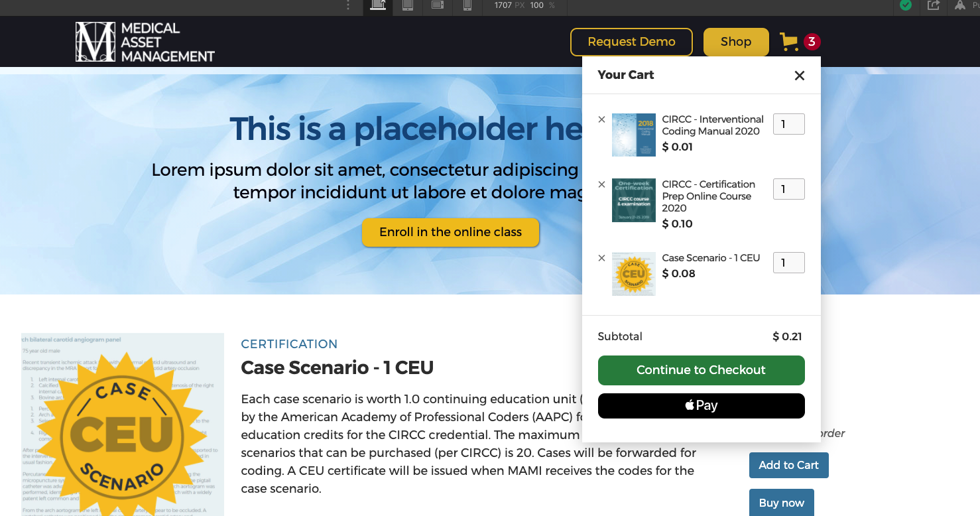Click the Your Cart heading

625,75
